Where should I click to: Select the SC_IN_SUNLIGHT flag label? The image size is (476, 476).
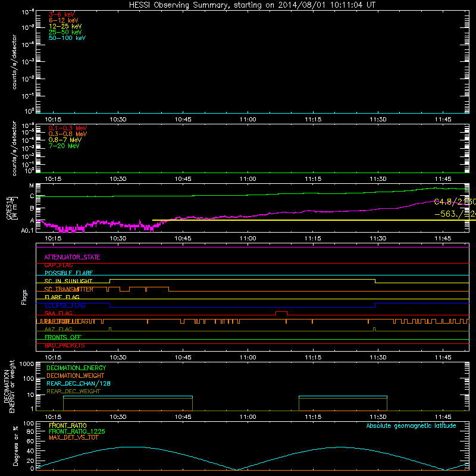(x=68, y=281)
